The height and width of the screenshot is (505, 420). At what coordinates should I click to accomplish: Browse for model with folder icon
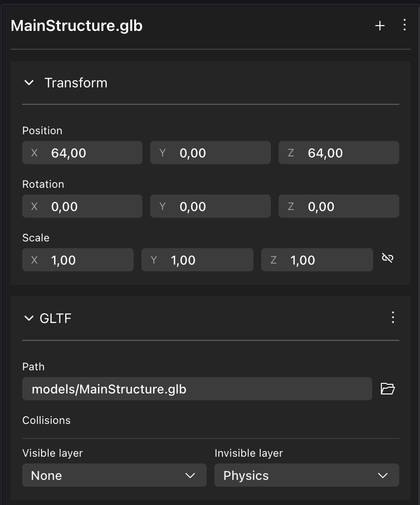click(388, 389)
